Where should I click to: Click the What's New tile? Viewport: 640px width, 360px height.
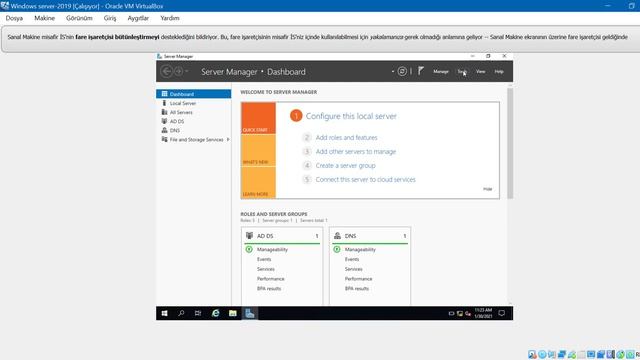point(258,150)
